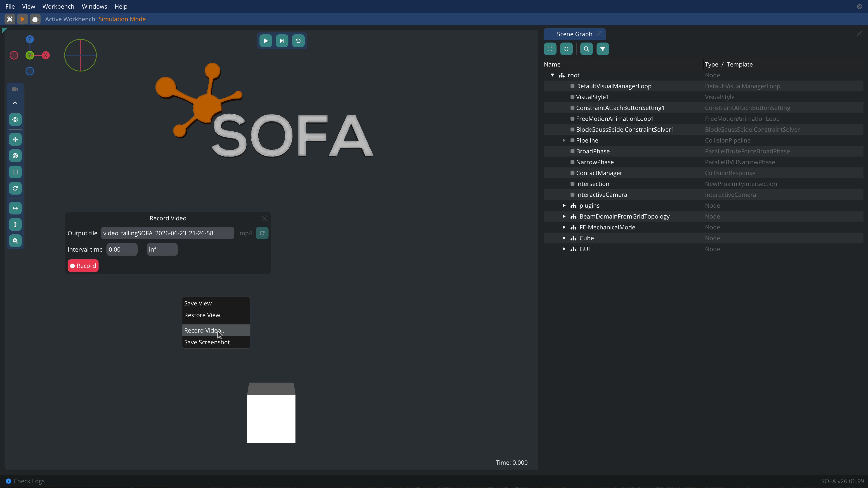Toggle the eye visibility button
Image resolution: width=868 pixels, height=488 pixels.
coord(15,119)
